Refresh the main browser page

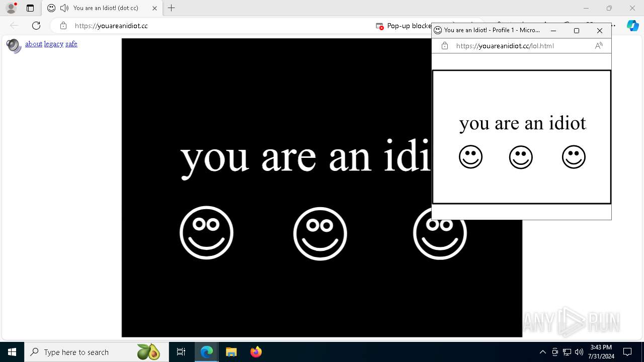pos(36,26)
